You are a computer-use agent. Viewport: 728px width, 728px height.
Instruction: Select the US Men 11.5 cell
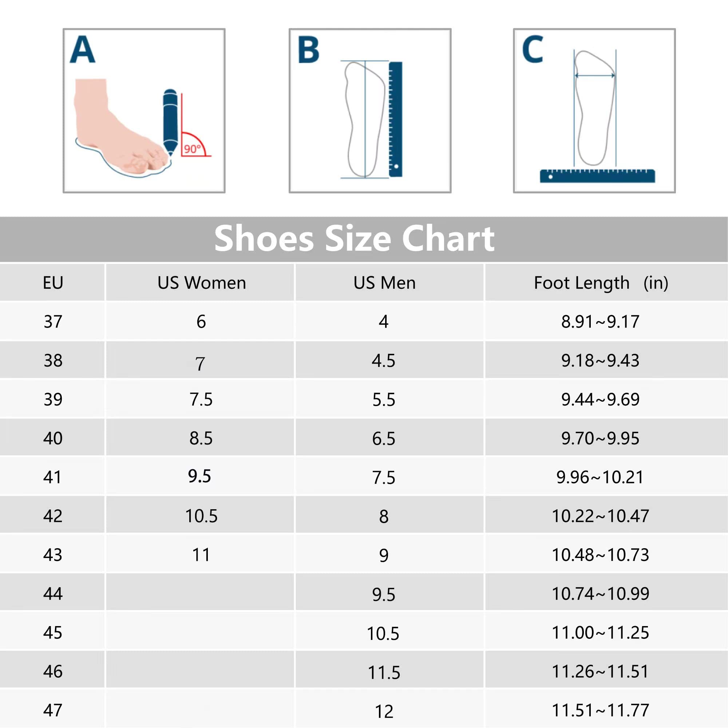(384, 672)
